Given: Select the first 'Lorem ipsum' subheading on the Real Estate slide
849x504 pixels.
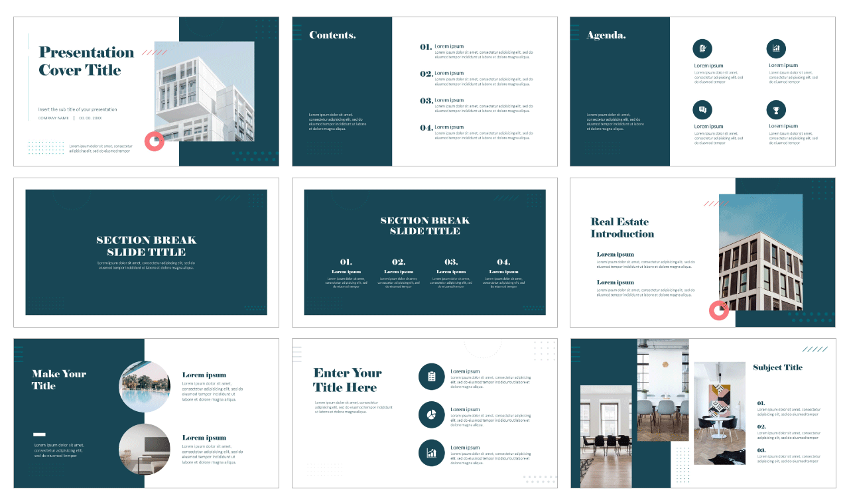Looking at the screenshot, I should [615, 255].
